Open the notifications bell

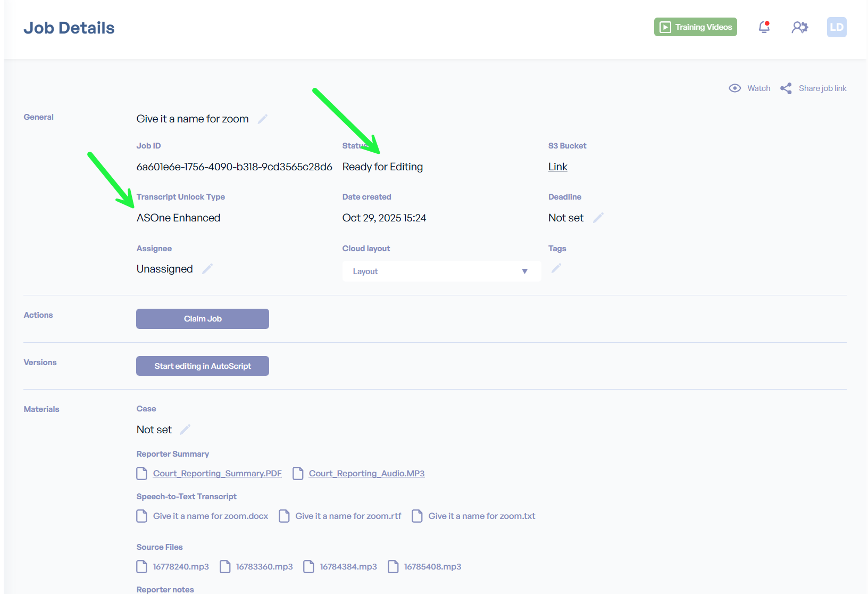coord(764,27)
